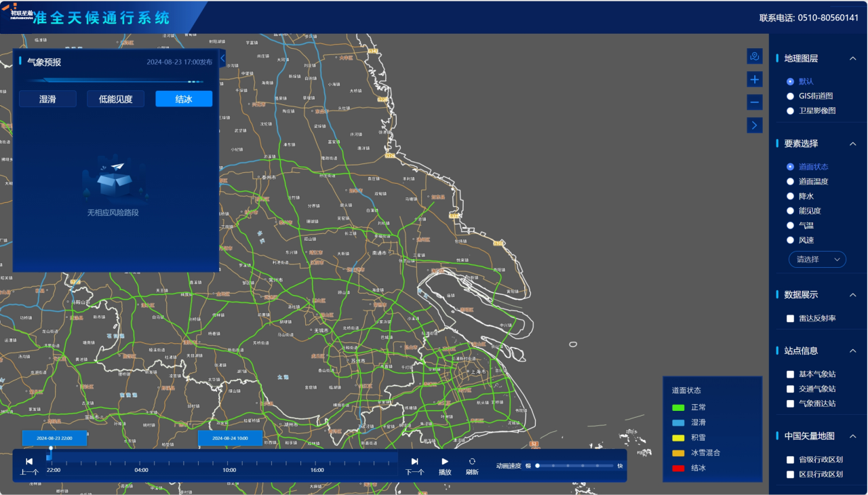Collapse the 地理图层 section

[853, 58]
